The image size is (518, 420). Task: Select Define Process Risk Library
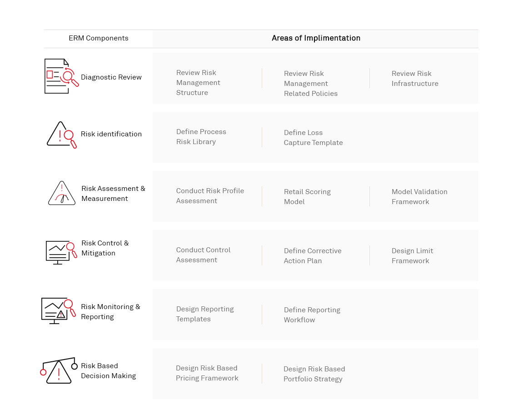click(201, 137)
